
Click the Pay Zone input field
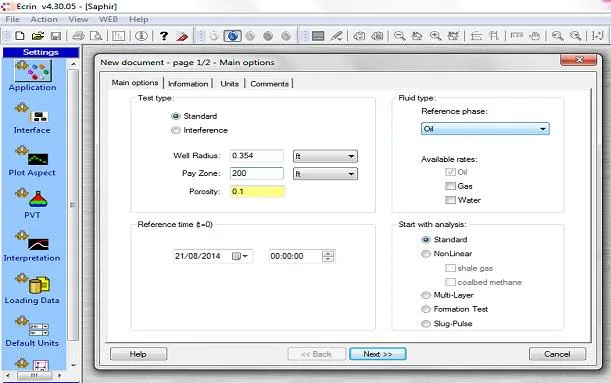tap(257, 173)
